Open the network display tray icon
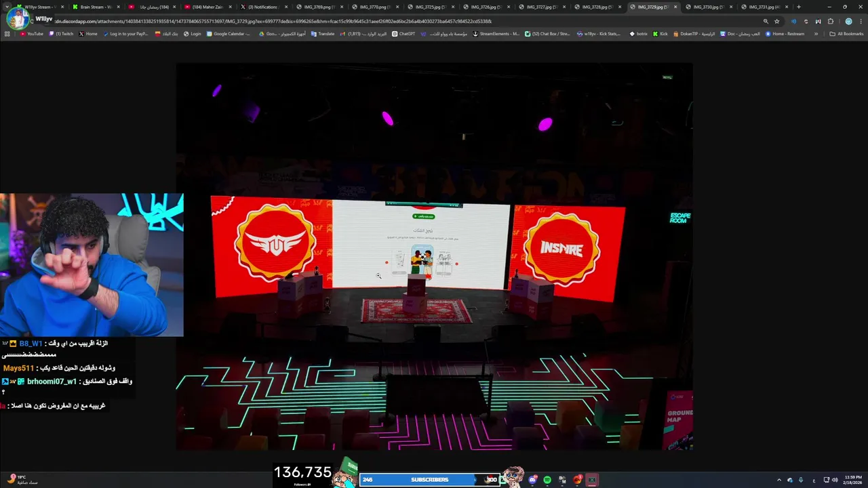 click(x=827, y=480)
